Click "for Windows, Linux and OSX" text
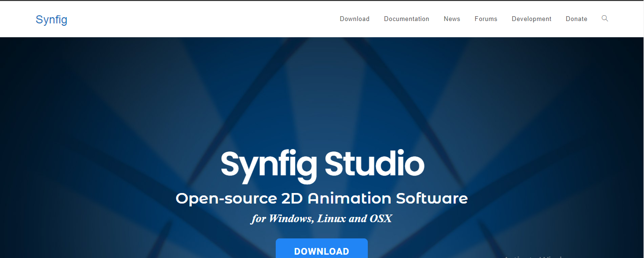This screenshot has height=258, width=644. 322,219
